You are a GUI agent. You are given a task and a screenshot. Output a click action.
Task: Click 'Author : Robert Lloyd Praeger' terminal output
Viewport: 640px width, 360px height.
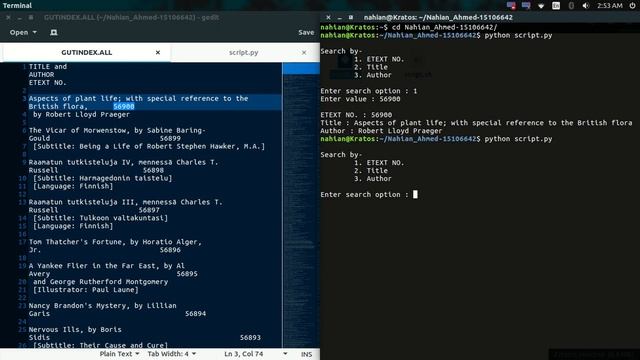pyautogui.click(x=381, y=131)
